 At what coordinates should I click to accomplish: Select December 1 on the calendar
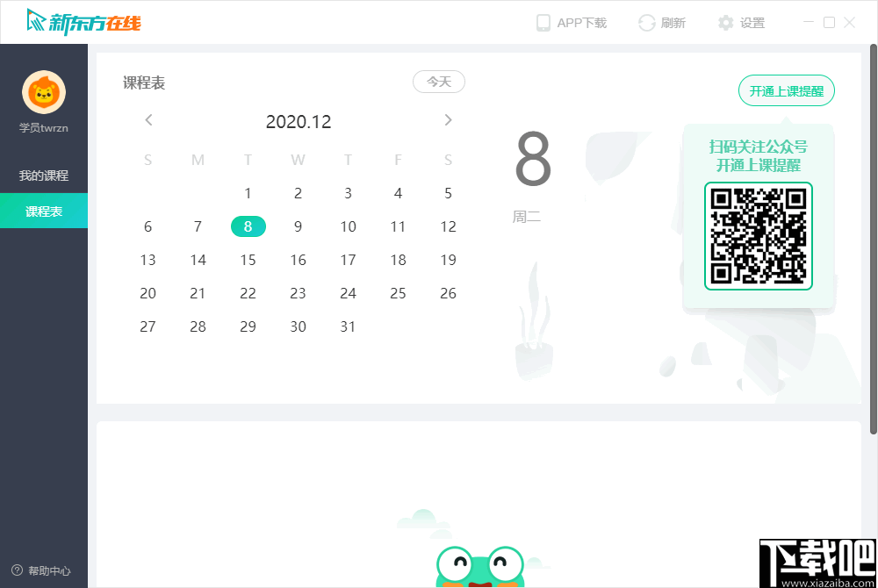click(x=248, y=193)
